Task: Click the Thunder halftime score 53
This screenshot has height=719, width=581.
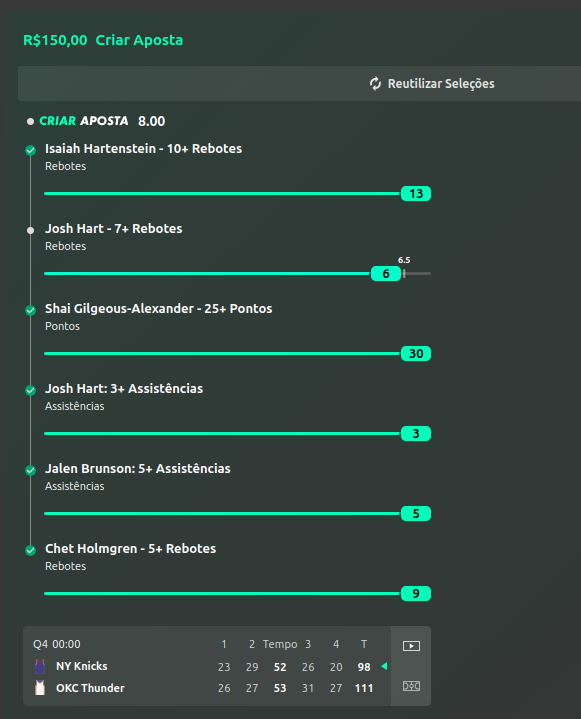Action: [x=280, y=688]
